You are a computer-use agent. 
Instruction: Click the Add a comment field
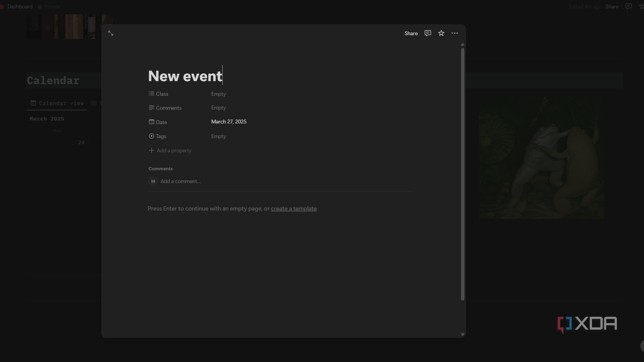180,181
